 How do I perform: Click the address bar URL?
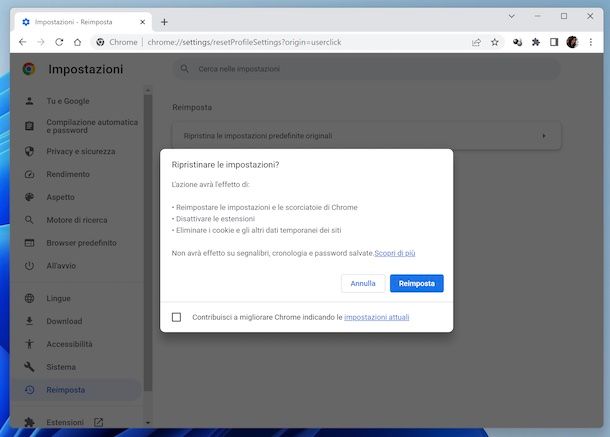tap(244, 42)
